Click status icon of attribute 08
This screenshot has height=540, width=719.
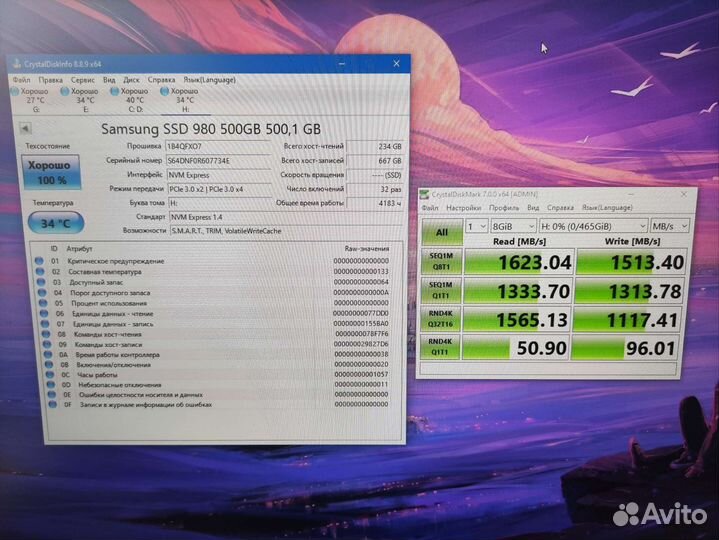coord(46,334)
